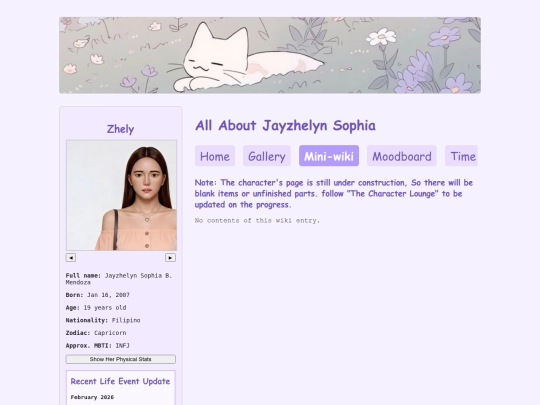540x405 pixels.
Task: Go to the partially visible Time tab
Action: coord(461,156)
